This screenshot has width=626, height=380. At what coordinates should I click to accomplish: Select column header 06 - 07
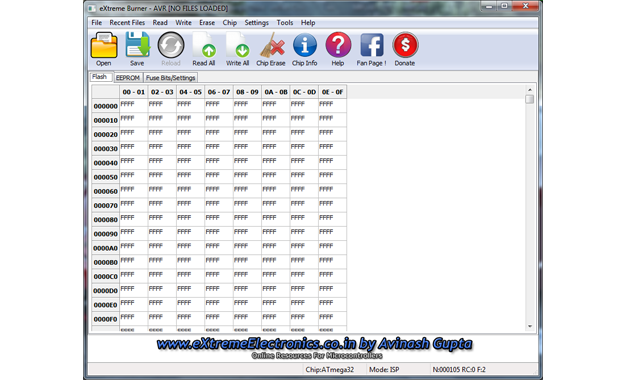coord(219,92)
